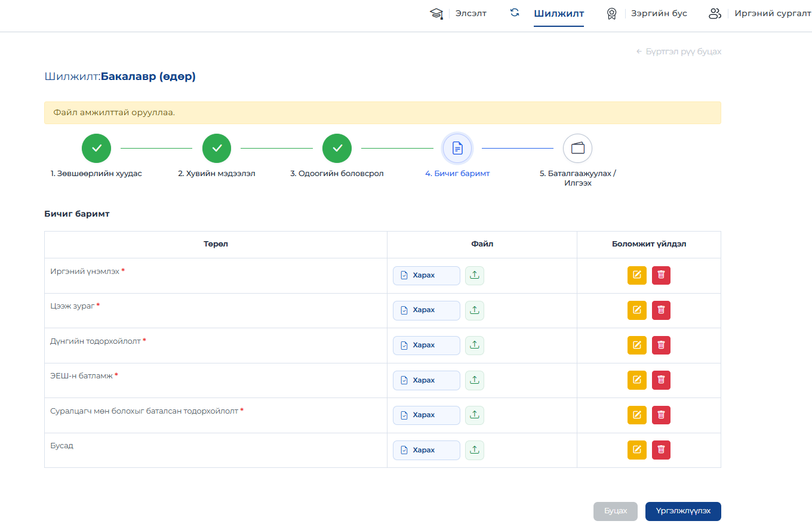Click red trash icon in Бусад row
The width and height of the screenshot is (812, 527).
coord(661,450)
